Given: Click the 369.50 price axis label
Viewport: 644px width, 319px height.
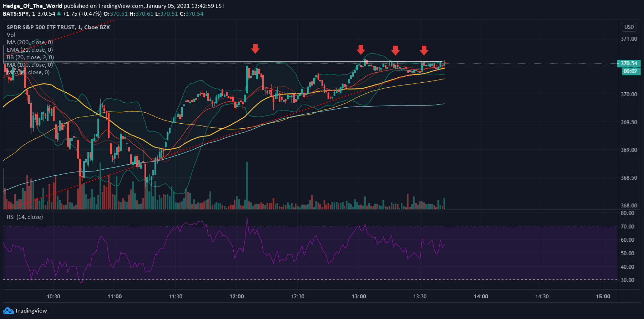Looking at the screenshot, I should pos(629,122).
